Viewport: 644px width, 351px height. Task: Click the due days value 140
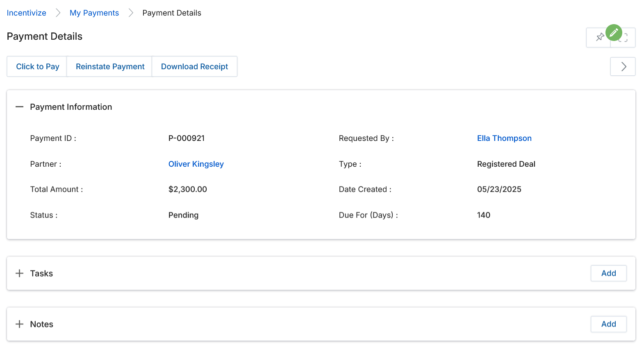pos(484,215)
